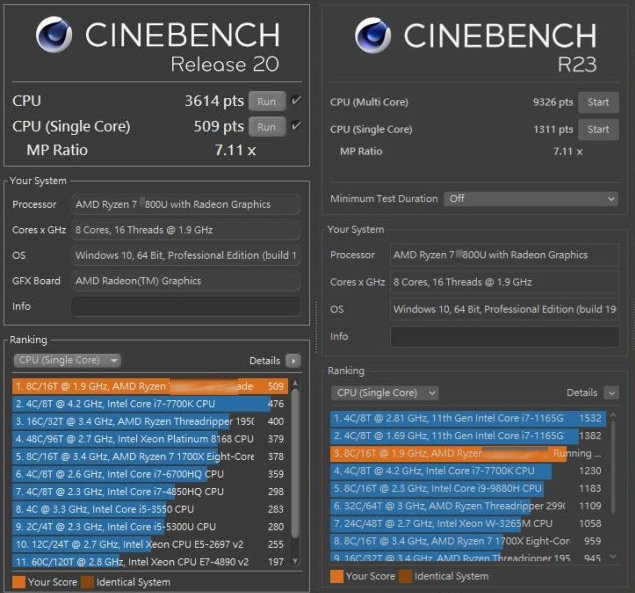635x593 pixels.
Task: Start the CPU (Multi Core) test in R23
Action: click(598, 102)
